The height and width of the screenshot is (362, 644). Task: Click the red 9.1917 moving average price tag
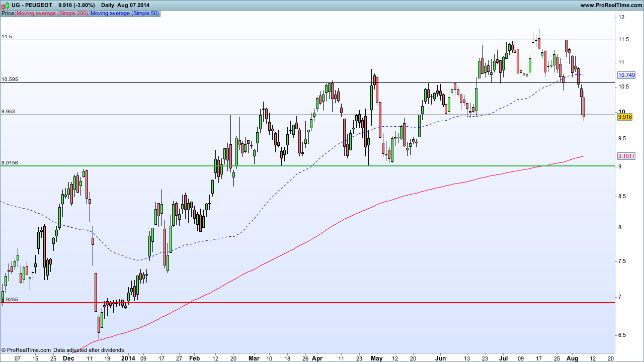pyautogui.click(x=626, y=156)
